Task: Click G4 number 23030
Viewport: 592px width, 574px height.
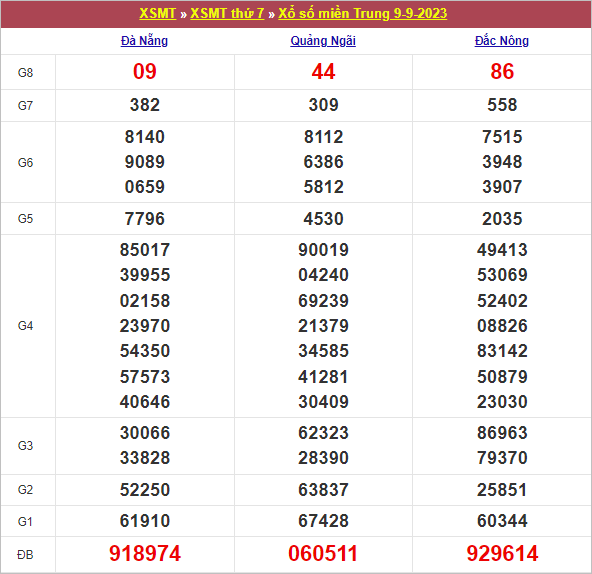Action: (502, 401)
